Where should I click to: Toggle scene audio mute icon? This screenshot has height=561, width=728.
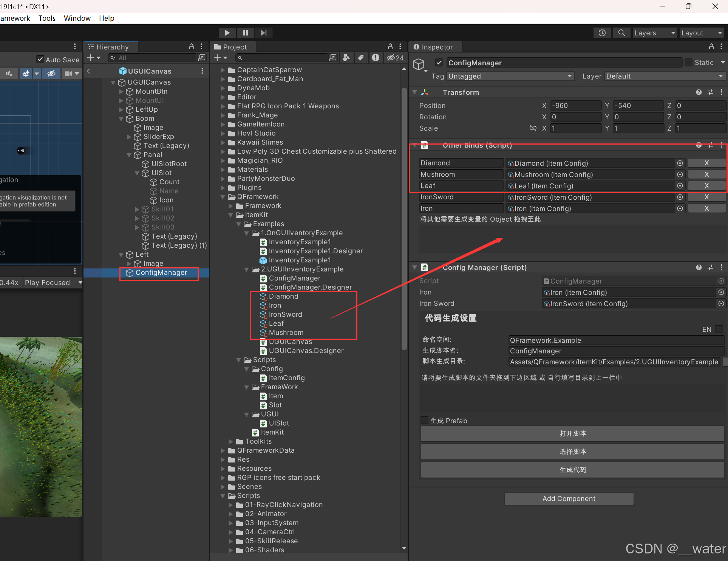(x=9, y=74)
